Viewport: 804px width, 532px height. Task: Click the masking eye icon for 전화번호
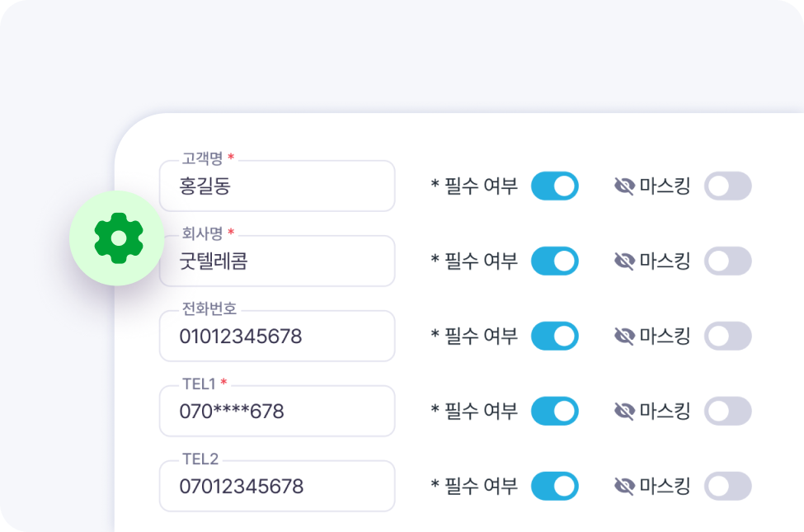[x=625, y=337]
